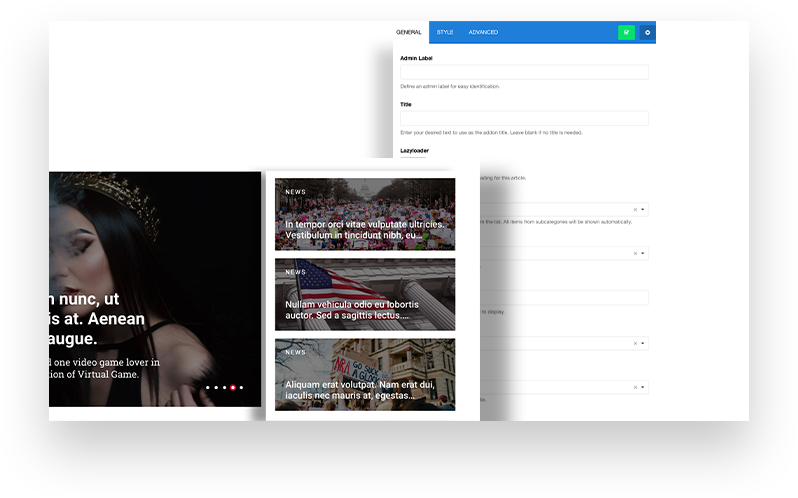This screenshot has height=498, width=798.
Task: Open the bottom dropdown arrow
Action: click(x=643, y=387)
